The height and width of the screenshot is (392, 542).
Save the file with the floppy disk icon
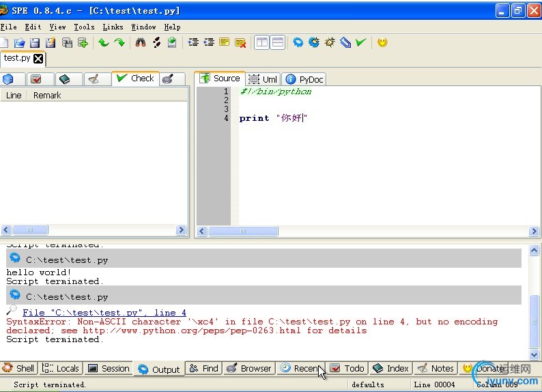coord(35,42)
